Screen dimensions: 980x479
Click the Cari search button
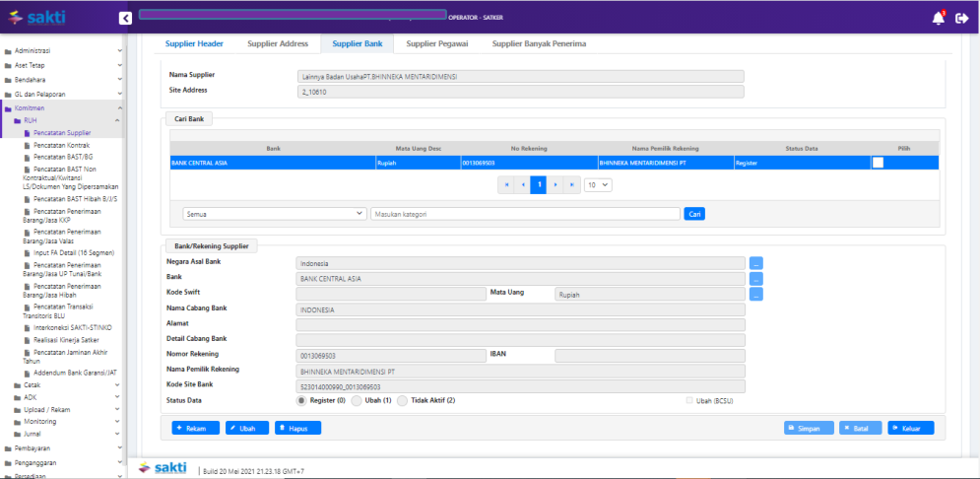pyautogui.click(x=694, y=213)
